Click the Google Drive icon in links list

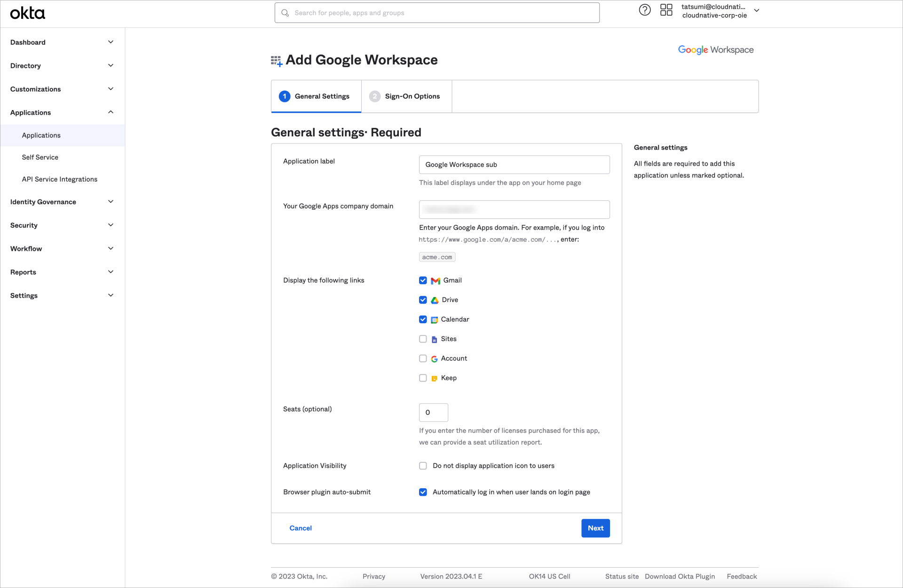(435, 300)
